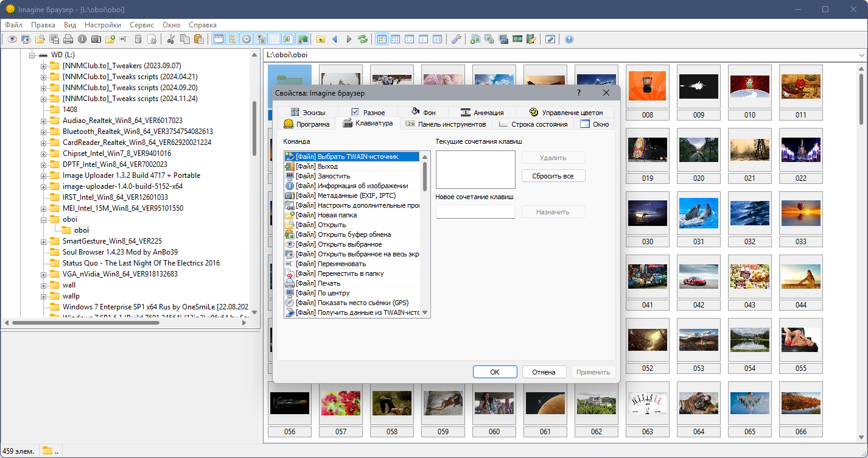The width and height of the screenshot is (868, 458).
Task: Click the scissors cut icon
Action: pos(170,40)
